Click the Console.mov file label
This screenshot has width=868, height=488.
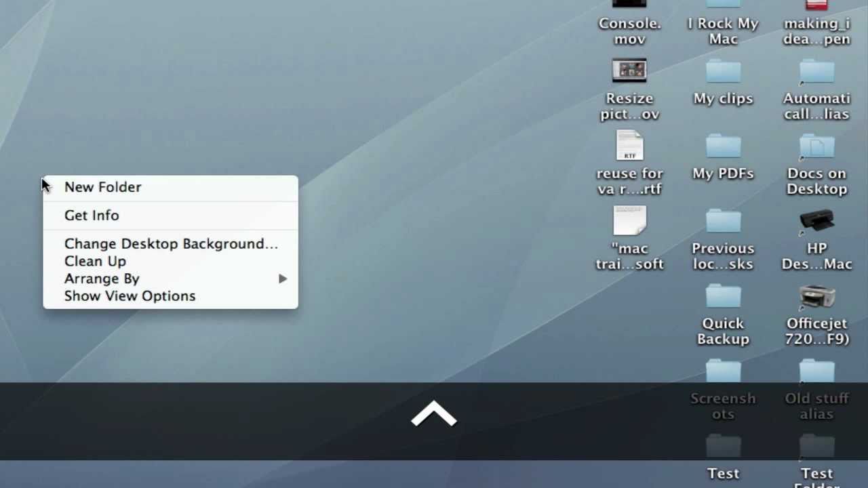[x=629, y=31]
